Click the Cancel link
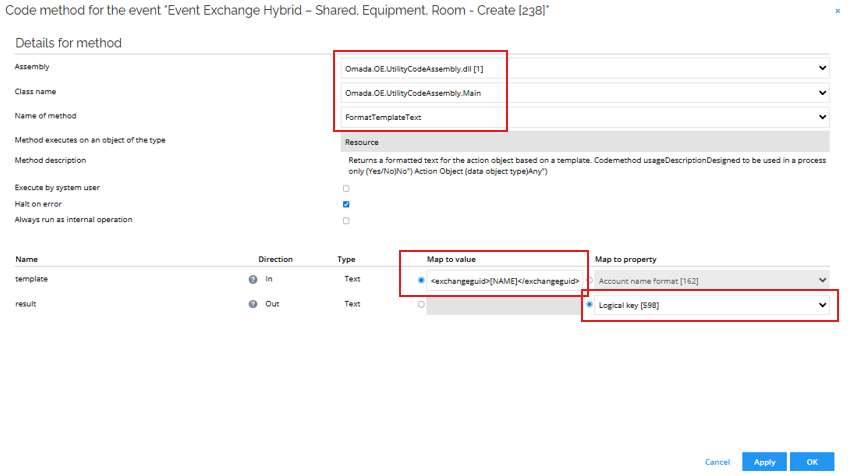Viewport: 852px width, 476px height. pyautogui.click(x=717, y=462)
